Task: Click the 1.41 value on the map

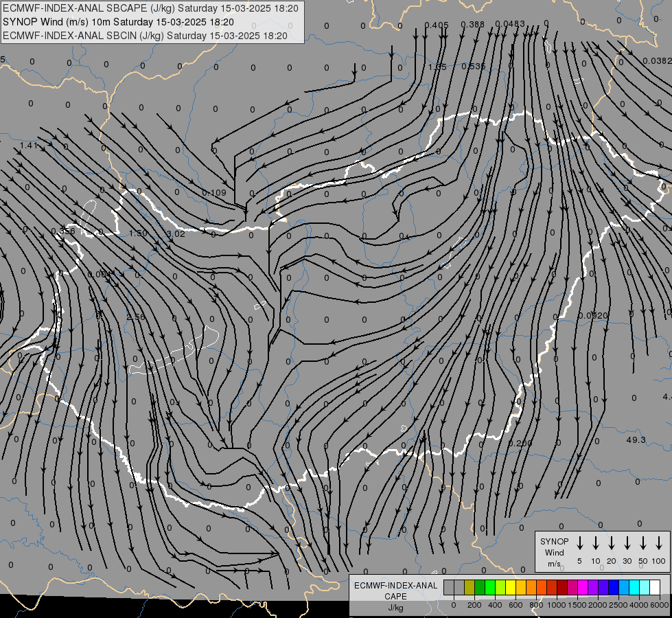Action: click(29, 146)
